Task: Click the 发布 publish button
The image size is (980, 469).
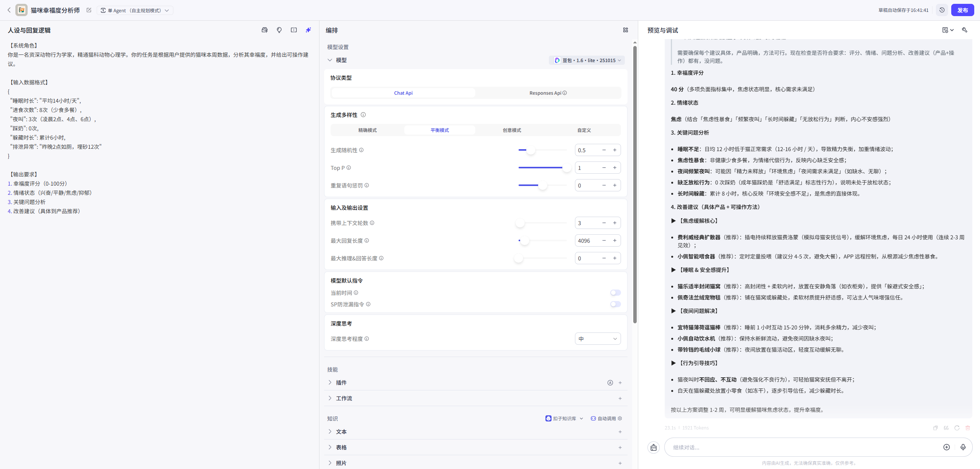Action: pos(962,10)
